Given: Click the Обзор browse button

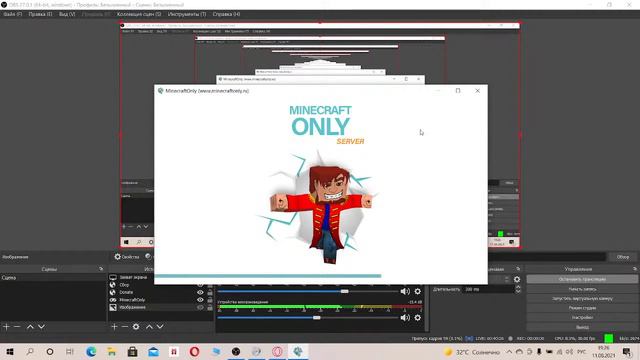Looking at the screenshot, I should (x=622, y=257).
